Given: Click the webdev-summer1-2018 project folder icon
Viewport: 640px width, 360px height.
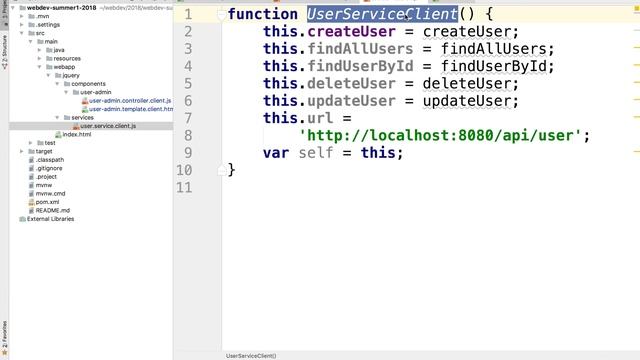Looking at the screenshot, I should click(x=22, y=8).
